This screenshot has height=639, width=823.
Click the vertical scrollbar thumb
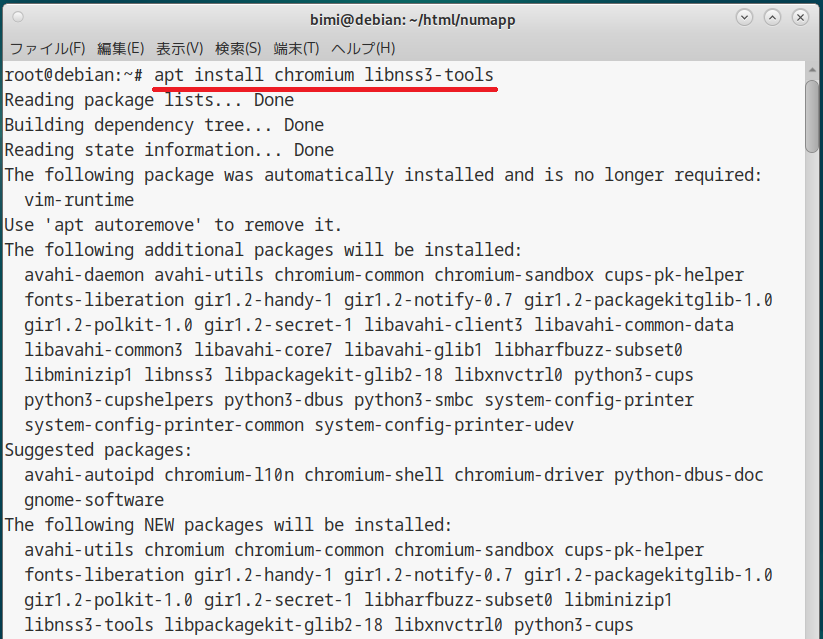[x=811, y=115]
